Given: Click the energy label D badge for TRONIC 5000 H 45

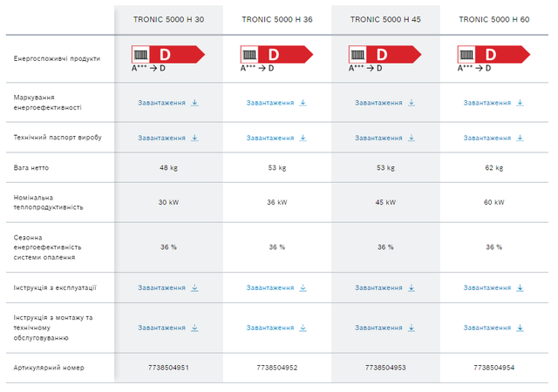Looking at the screenshot, I should click(x=385, y=54).
